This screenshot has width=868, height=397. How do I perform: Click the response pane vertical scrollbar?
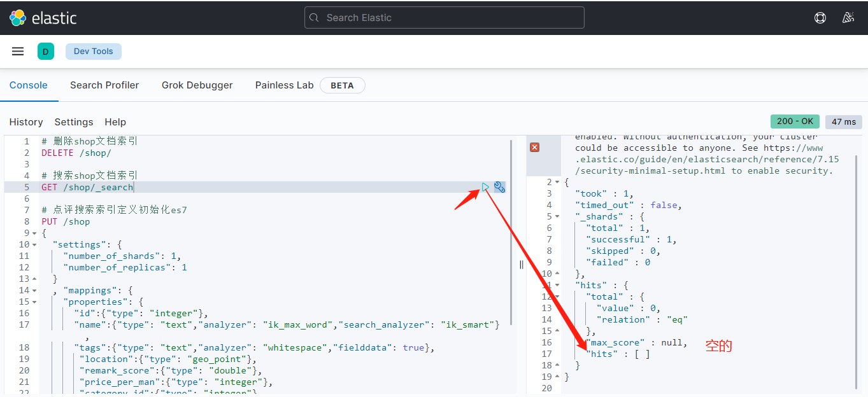click(x=857, y=271)
